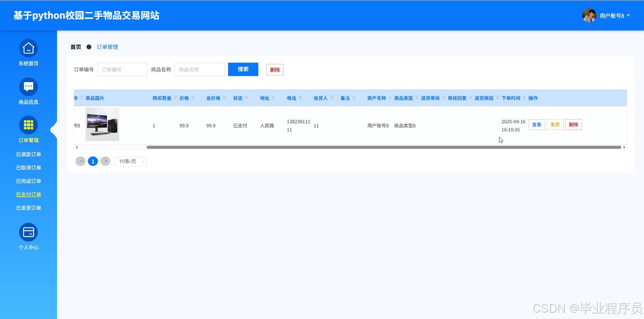Click 查看 button in order row

[537, 125]
